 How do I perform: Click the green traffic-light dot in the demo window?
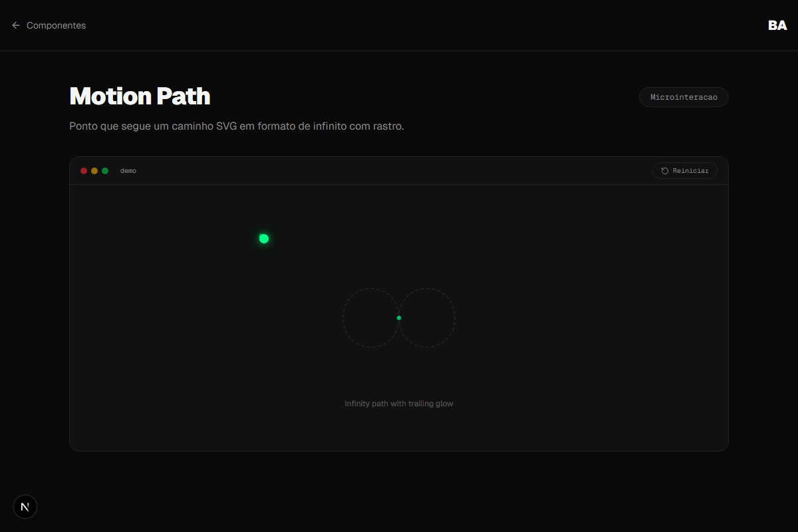click(104, 170)
